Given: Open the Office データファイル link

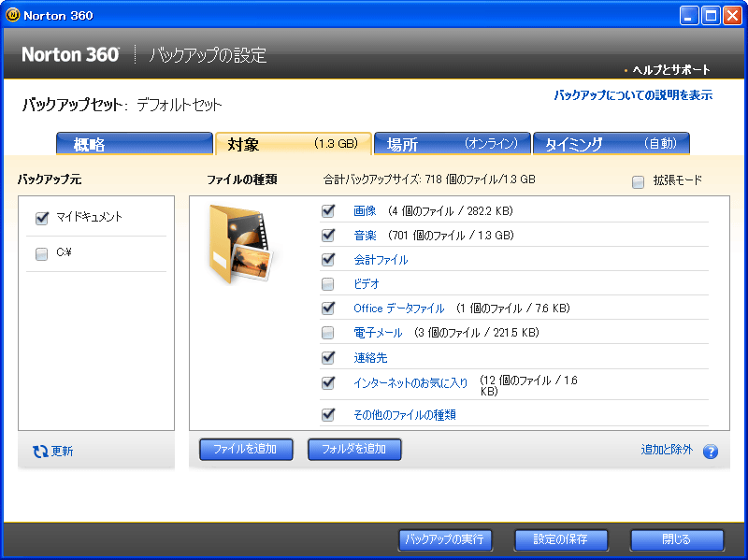Looking at the screenshot, I should click(399, 309).
